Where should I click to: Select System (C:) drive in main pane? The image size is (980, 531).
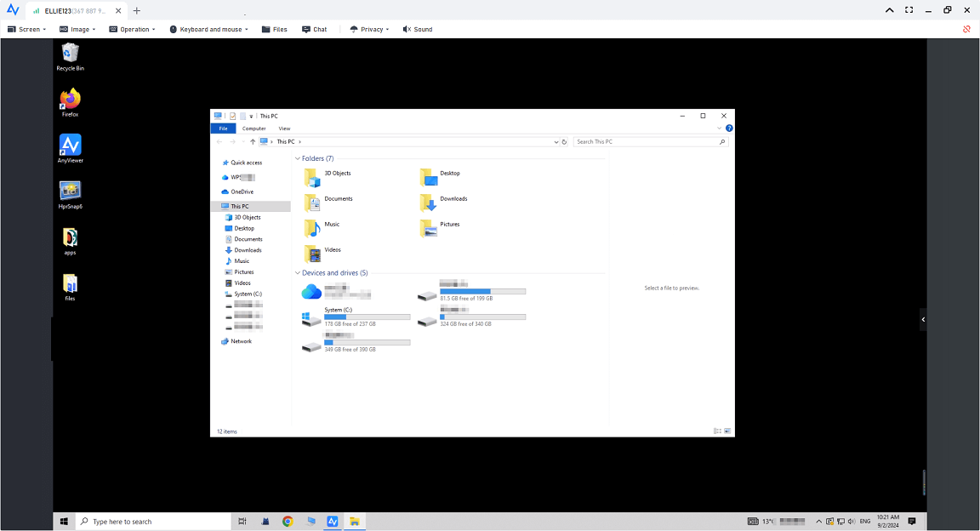click(x=312, y=318)
